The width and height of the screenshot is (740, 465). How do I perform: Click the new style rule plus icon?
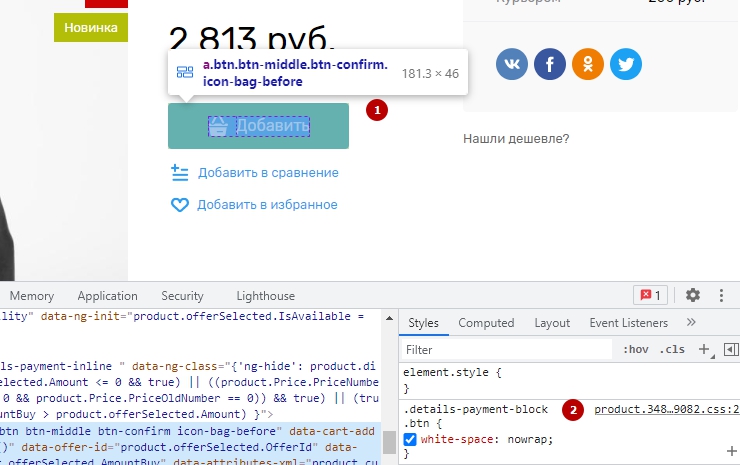pos(703,350)
